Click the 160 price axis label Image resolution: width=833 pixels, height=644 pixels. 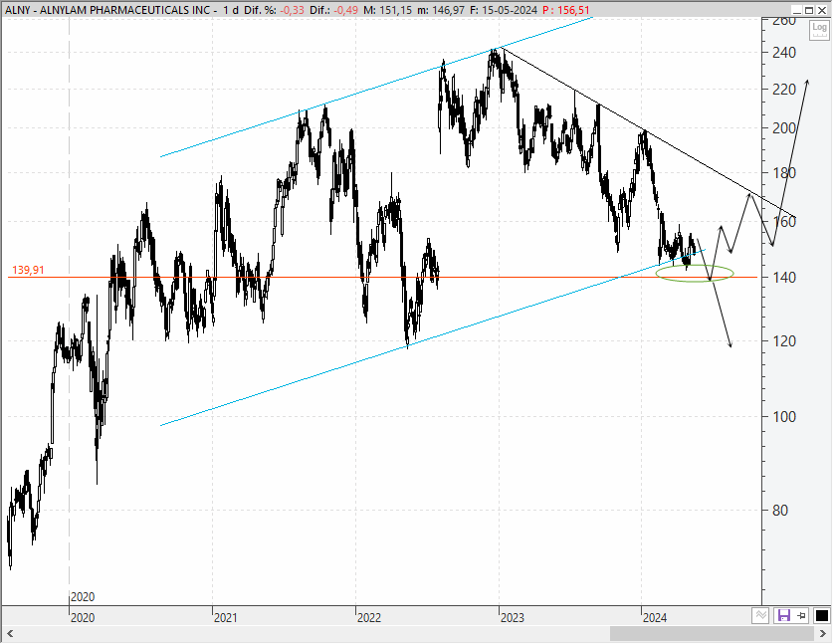click(x=783, y=222)
